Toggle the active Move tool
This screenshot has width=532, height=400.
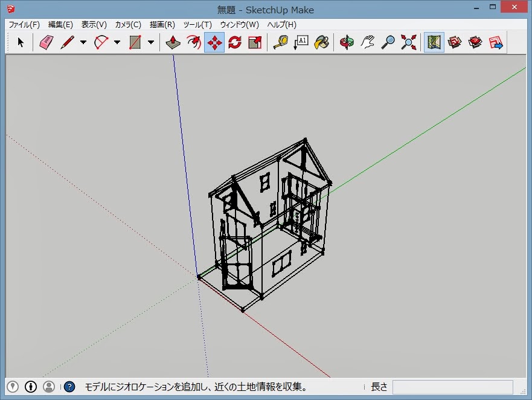click(214, 42)
